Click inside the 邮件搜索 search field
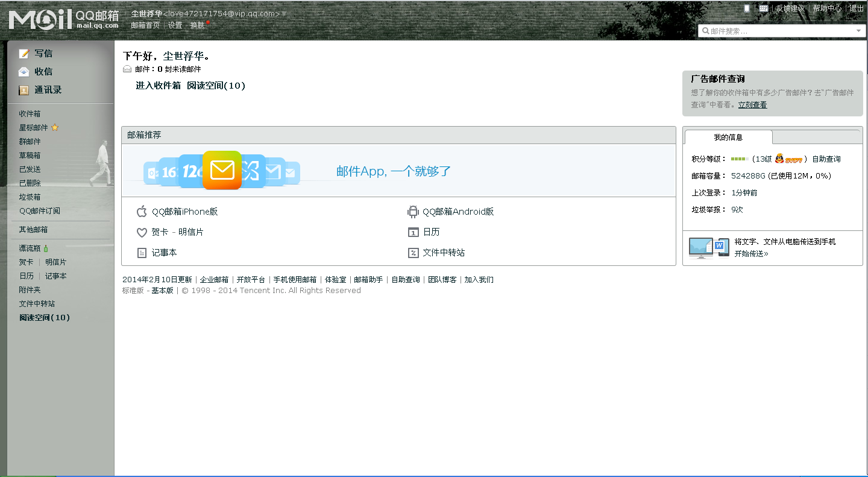 [781, 31]
